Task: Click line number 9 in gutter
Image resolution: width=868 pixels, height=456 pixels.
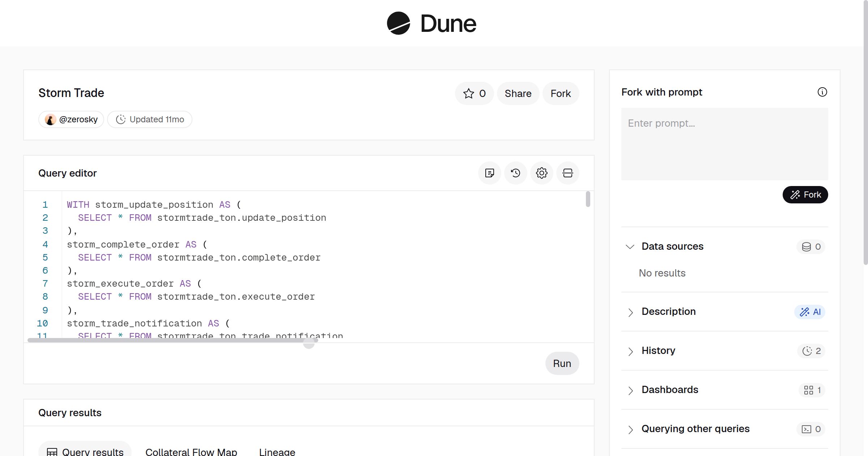Action: (45, 311)
